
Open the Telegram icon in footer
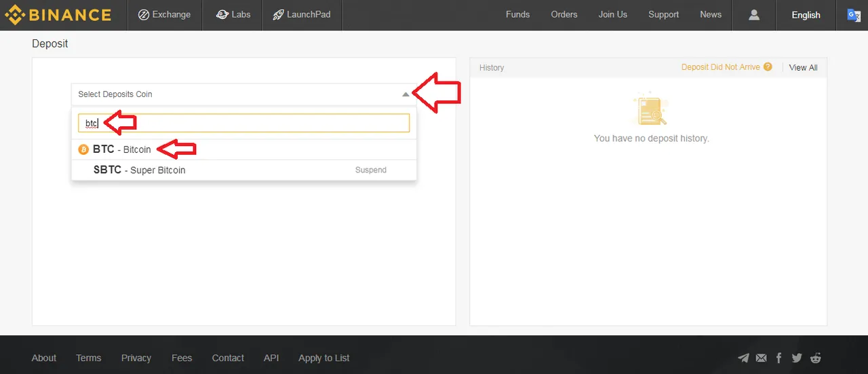743,358
